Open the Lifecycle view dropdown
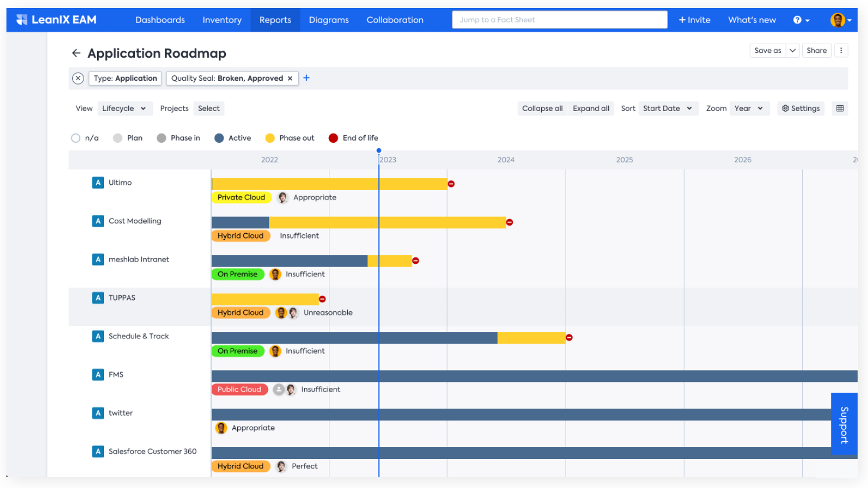 [125, 108]
